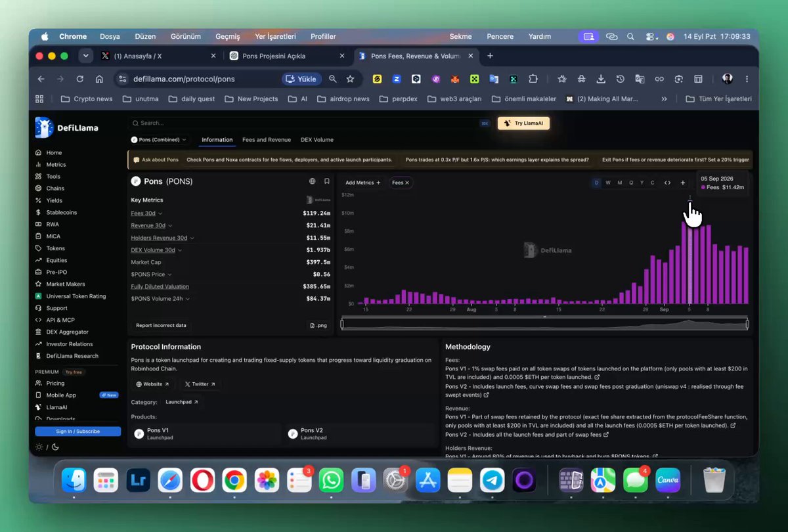Switch to the Fees and Revenue tab
788x532 pixels.
click(x=266, y=140)
